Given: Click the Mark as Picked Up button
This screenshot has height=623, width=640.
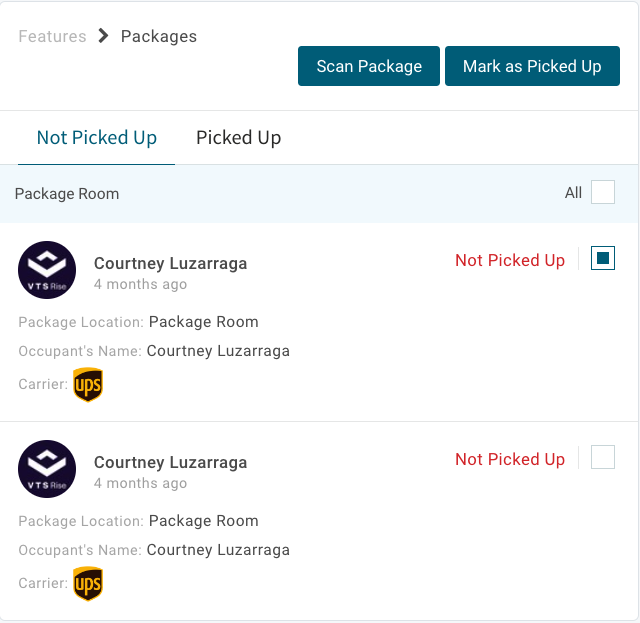Looking at the screenshot, I should (x=532, y=66).
